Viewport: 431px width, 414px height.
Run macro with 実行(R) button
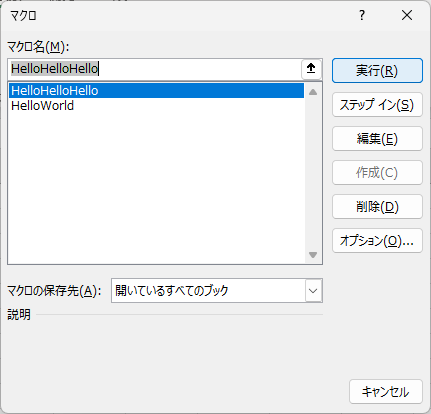click(377, 71)
